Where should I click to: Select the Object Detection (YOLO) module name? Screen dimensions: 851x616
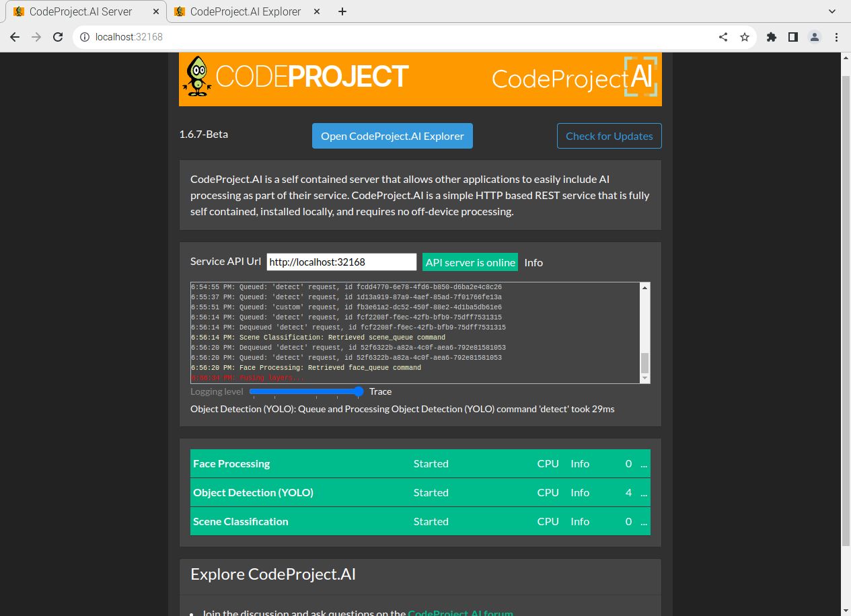pos(254,493)
